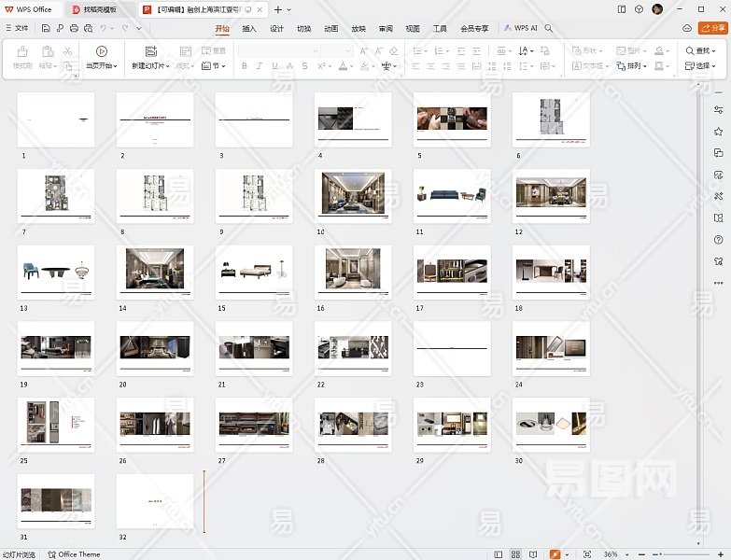
Task: Click the print icon in quick access toolbar
Action: pyautogui.click(x=73, y=28)
